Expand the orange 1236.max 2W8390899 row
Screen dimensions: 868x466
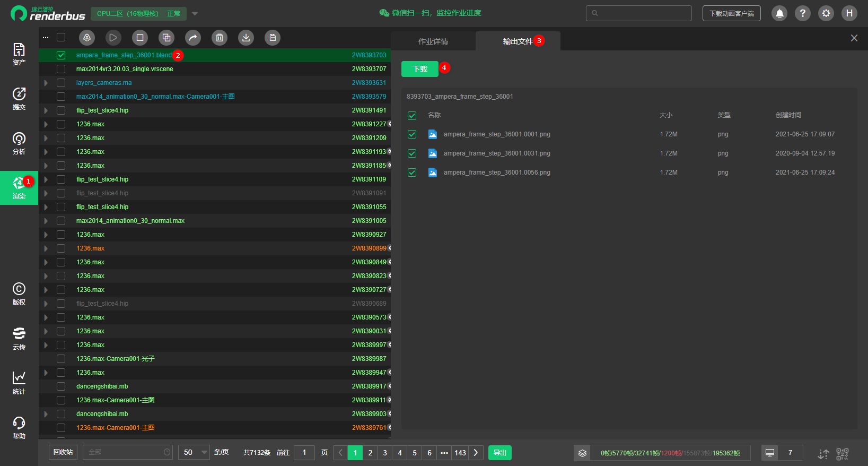coord(46,248)
